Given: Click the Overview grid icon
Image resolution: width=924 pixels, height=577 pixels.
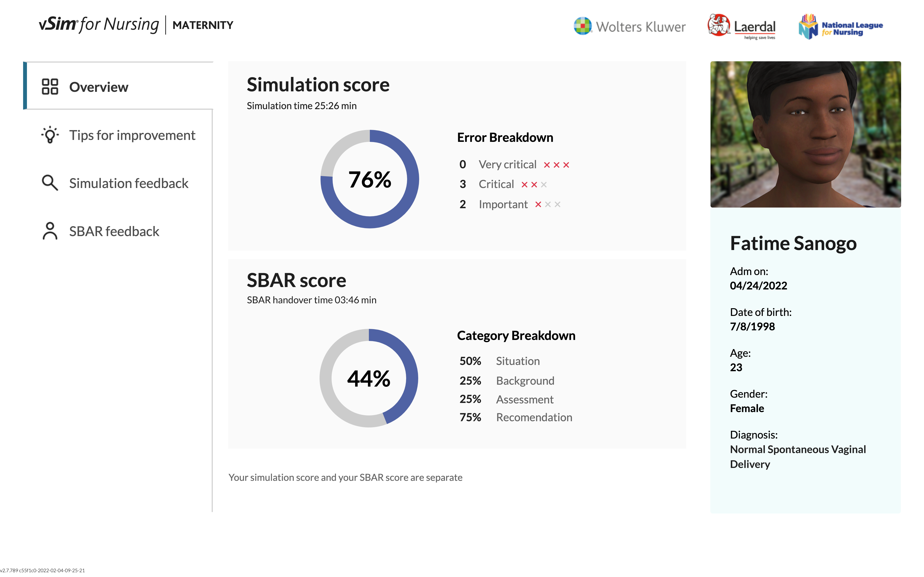Looking at the screenshot, I should point(50,87).
